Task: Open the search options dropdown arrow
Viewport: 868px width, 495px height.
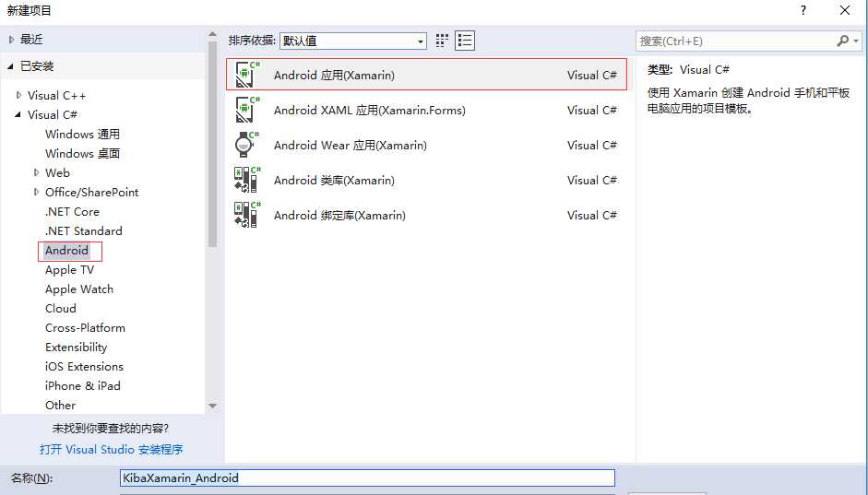Action: [856, 41]
